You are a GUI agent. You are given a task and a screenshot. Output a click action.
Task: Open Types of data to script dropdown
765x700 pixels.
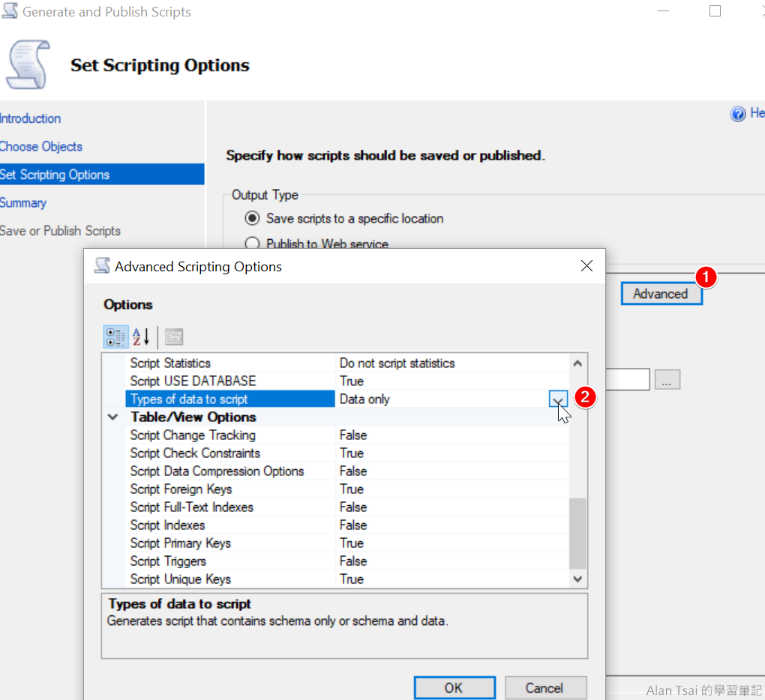coord(558,399)
